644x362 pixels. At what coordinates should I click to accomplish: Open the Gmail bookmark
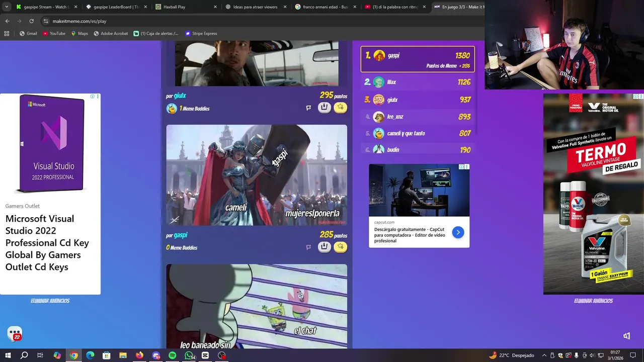click(x=28, y=34)
